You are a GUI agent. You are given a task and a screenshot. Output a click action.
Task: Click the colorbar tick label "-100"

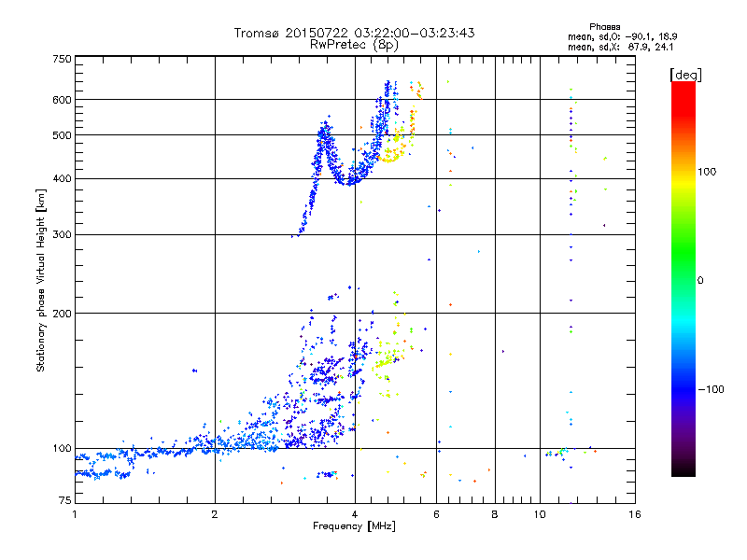tap(711, 389)
